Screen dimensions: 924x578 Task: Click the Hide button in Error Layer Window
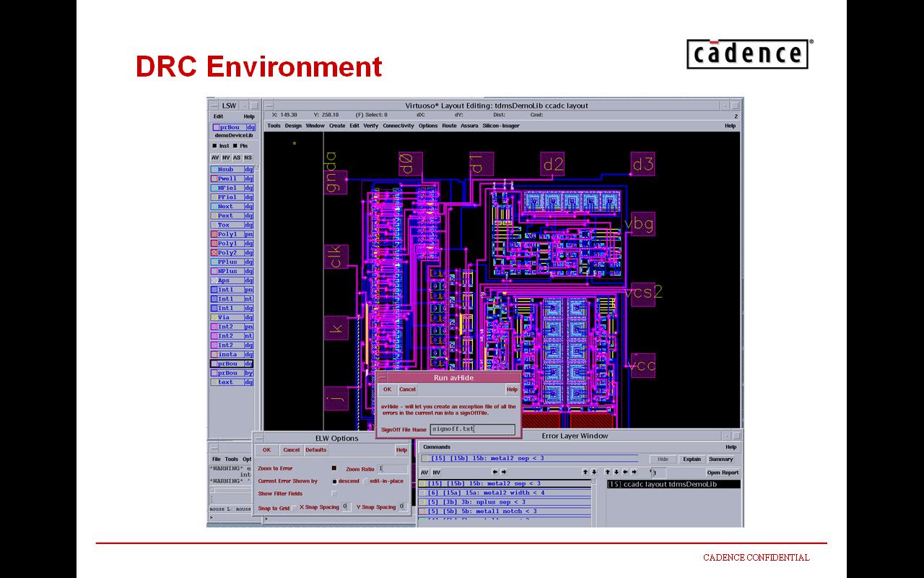[x=663, y=460]
